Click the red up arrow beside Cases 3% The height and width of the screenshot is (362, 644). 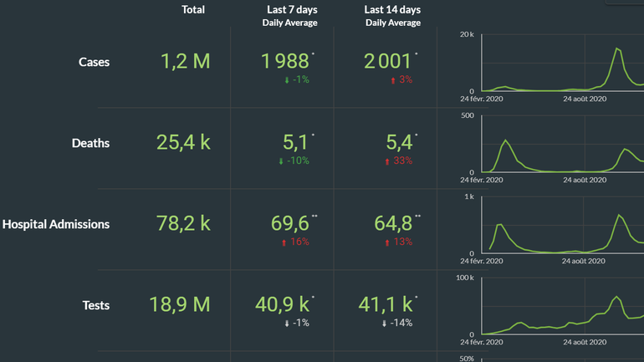[393, 79]
